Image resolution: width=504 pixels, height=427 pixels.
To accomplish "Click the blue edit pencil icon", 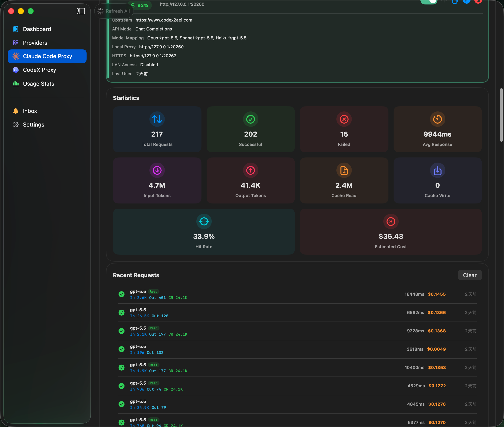I will [467, 1].
